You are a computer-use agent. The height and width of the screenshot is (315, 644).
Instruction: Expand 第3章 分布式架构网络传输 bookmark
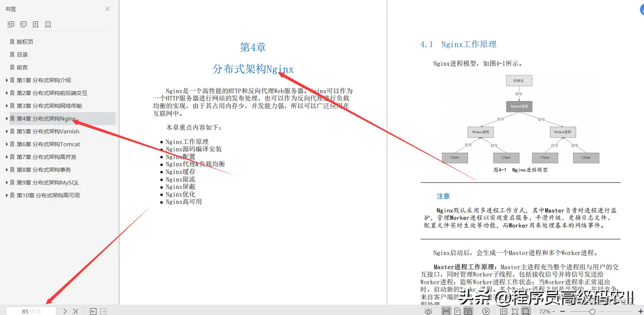coord(7,106)
